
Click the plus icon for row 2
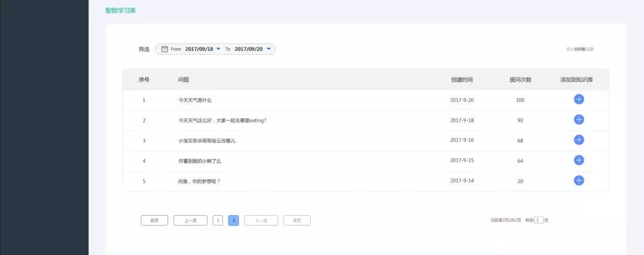578,119
